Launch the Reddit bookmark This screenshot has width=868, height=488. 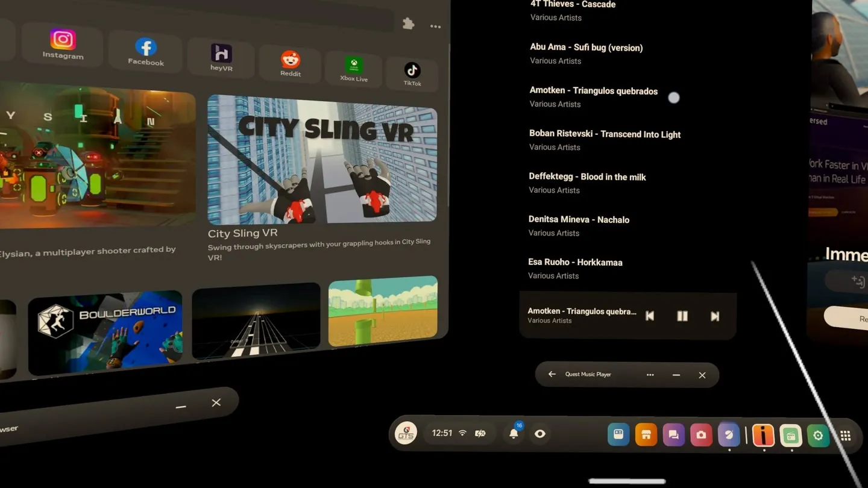(x=291, y=63)
